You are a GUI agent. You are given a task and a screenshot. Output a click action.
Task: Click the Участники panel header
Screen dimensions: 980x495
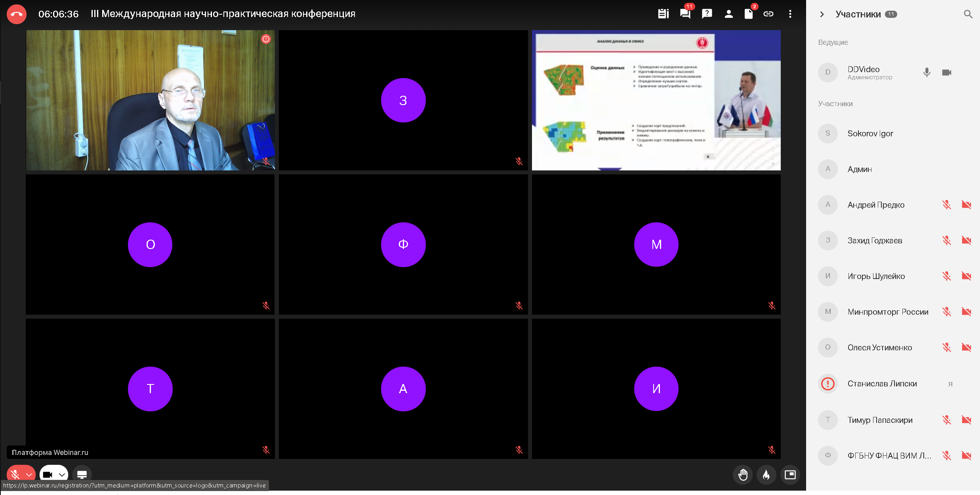click(858, 14)
